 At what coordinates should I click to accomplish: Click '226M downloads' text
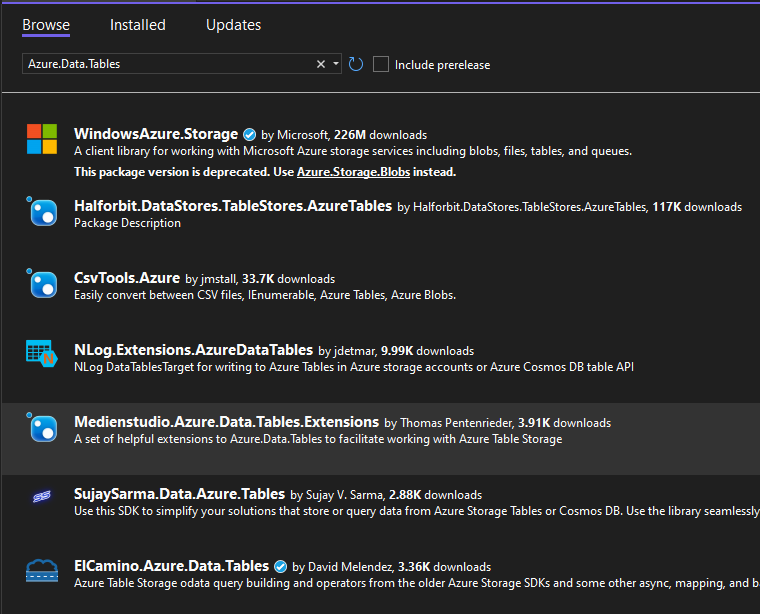click(x=380, y=135)
